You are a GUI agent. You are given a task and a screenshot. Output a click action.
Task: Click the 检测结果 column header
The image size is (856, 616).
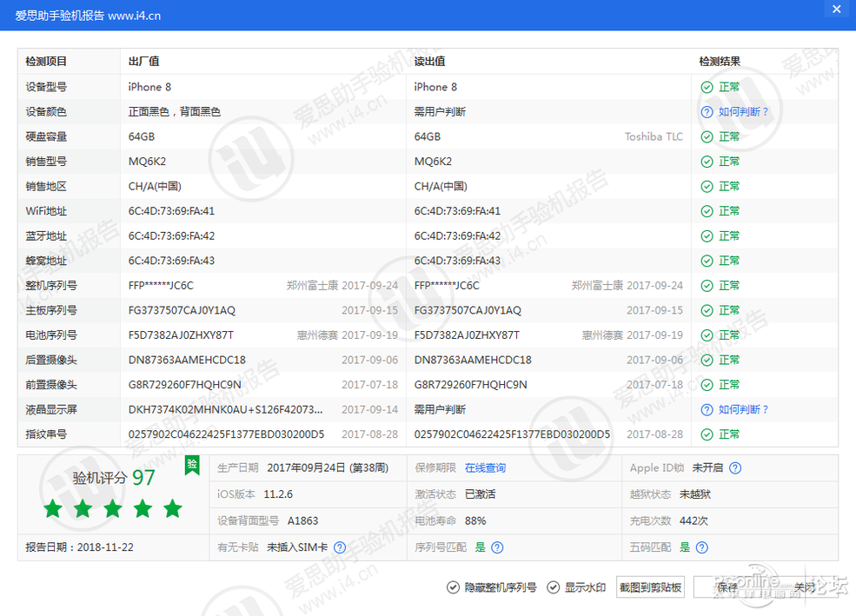(x=720, y=62)
